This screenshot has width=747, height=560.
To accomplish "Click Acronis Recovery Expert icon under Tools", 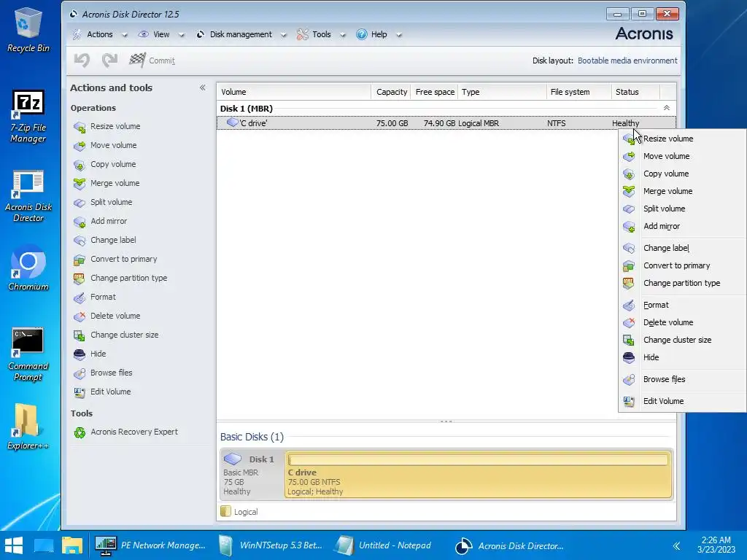I will point(80,432).
